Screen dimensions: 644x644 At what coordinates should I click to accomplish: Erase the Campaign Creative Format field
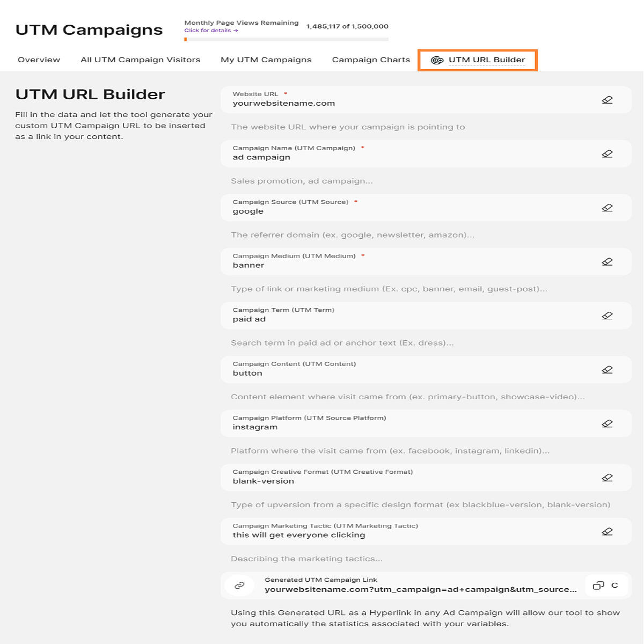[x=607, y=478]
